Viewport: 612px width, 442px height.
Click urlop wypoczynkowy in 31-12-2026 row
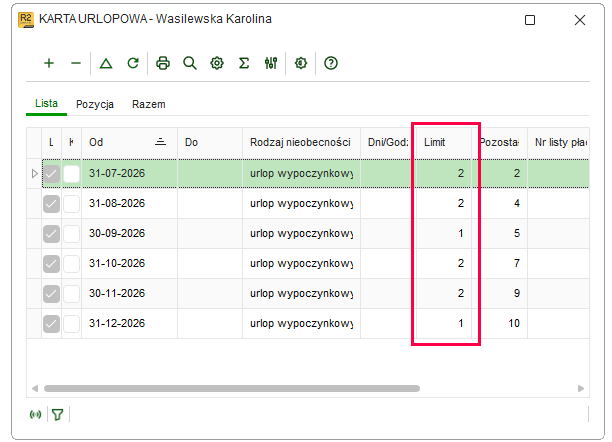pyautogui.click(x=301, y=323)
